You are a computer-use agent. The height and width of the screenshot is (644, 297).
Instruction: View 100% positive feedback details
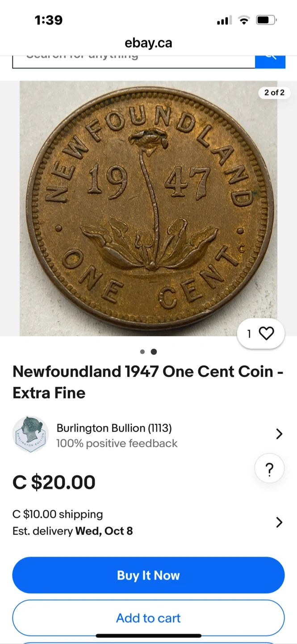pos(117,443)
